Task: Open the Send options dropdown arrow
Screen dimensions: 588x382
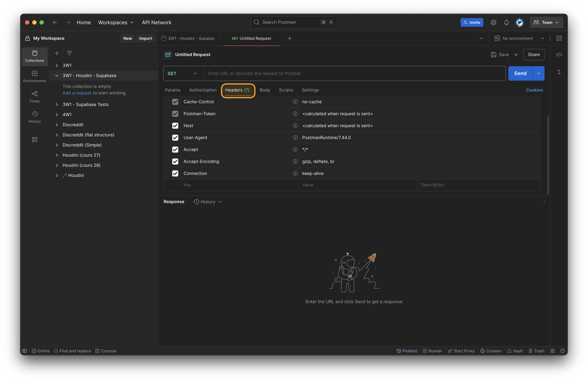Action: 539,73
